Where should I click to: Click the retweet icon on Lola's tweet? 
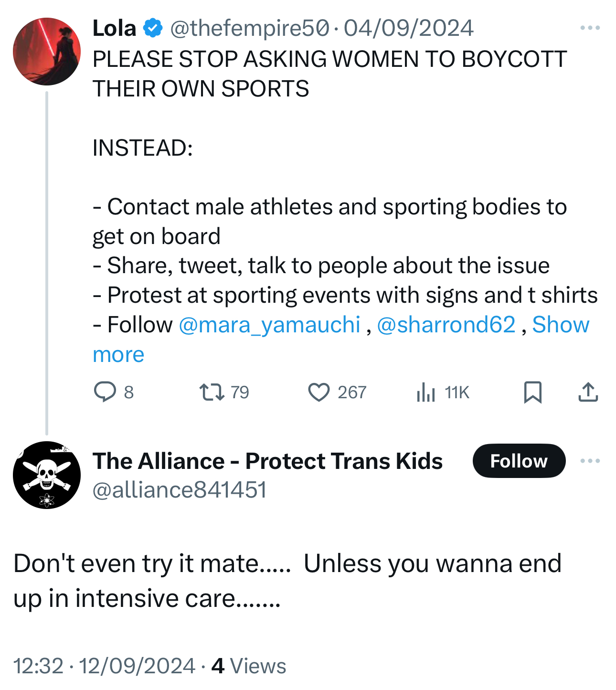(212, 392)
